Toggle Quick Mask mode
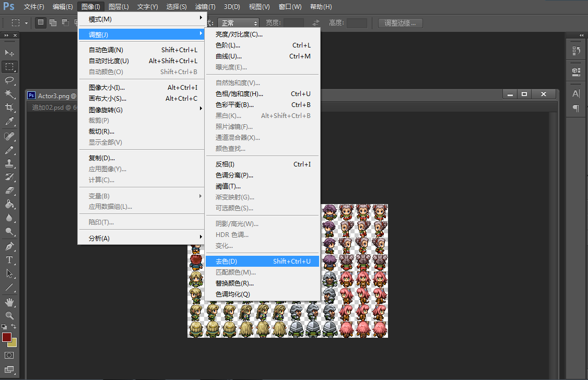This screenshot has height=380, width=588. click(9, 355)
